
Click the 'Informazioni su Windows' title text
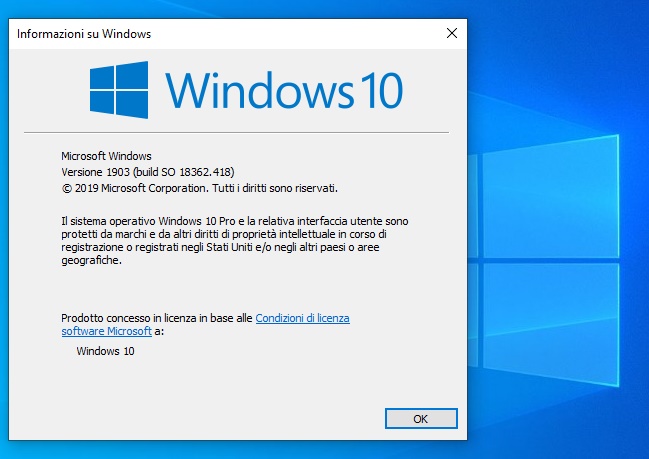(84, 34)
